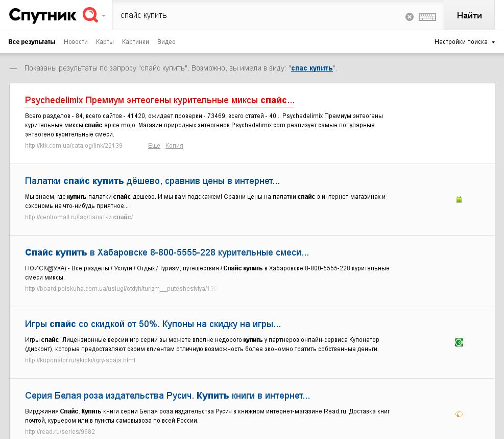Open the Копия cached copy link
504x439 pixels.
click(x=174, y=145)
